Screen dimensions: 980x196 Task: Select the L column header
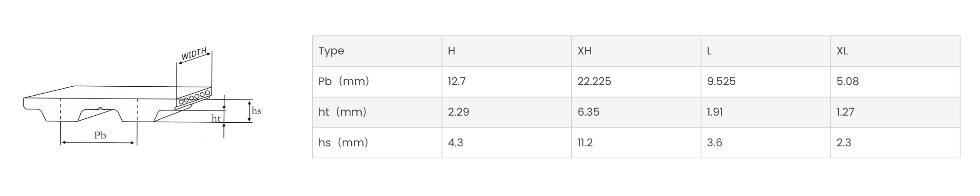click(x=766, y=51)
